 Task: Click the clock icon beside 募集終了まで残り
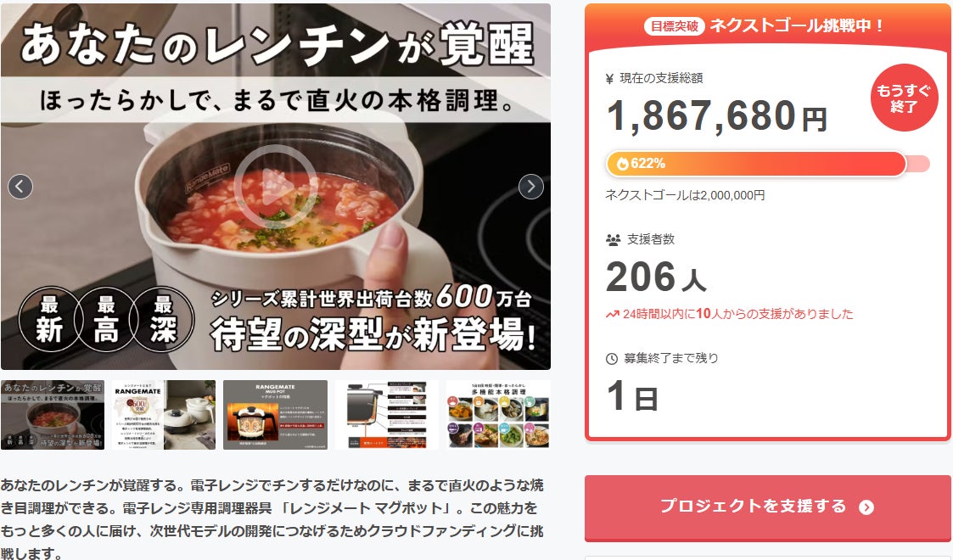point(612,359)
